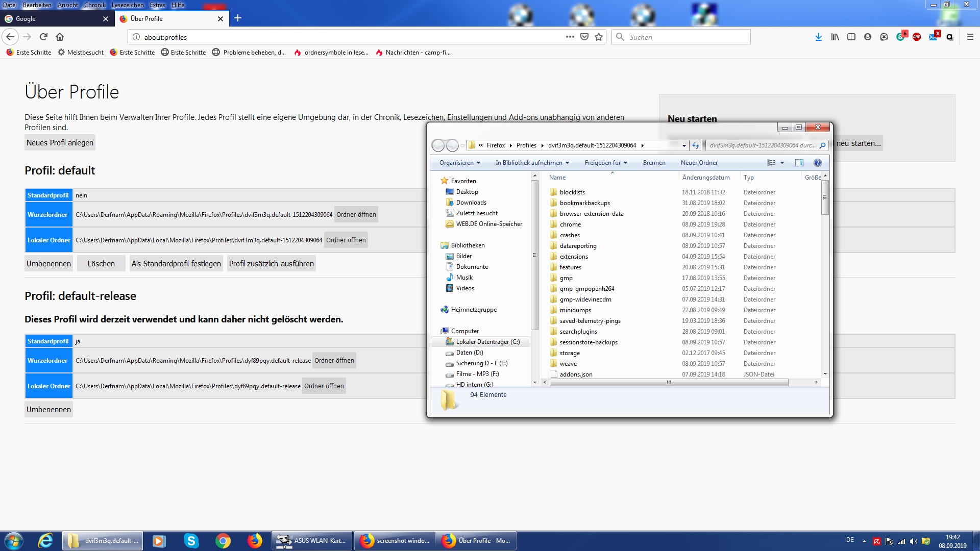Expand the Freigeben für dropdown
Viewport: 980px width, 551px height.
(605, 163)
